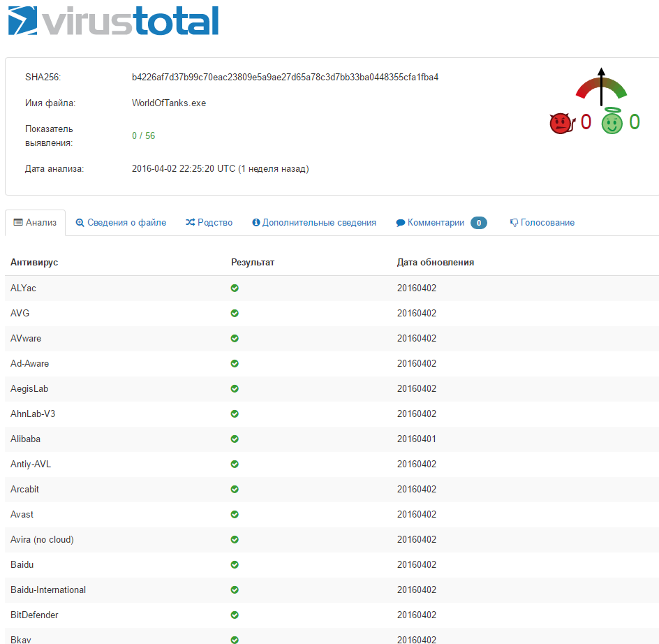
Task: Click the shuffle icon beside Родство
Action: pos(191,222)
